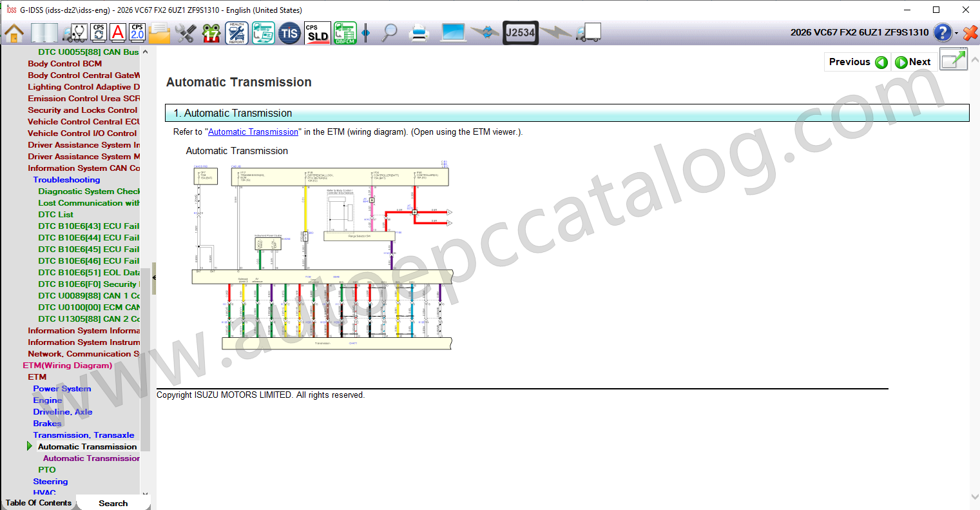Click the red letter A icon
Viewport: 980px width, 510px height.
coord(118,33)
